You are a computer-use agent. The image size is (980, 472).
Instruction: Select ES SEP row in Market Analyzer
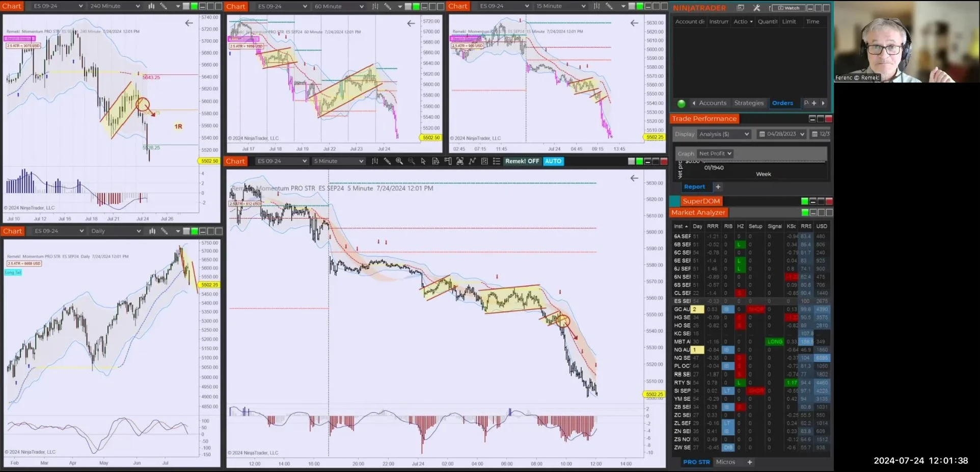[751, 301]
